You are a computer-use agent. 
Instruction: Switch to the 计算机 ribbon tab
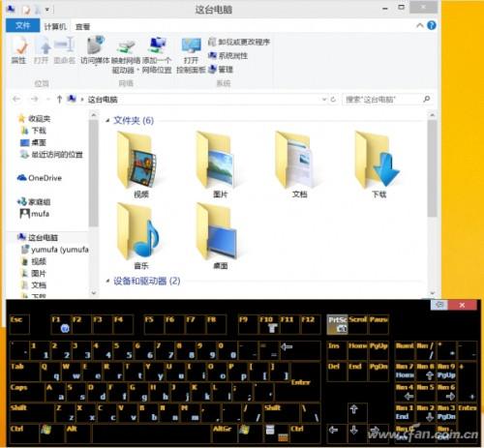click(55, 26)
